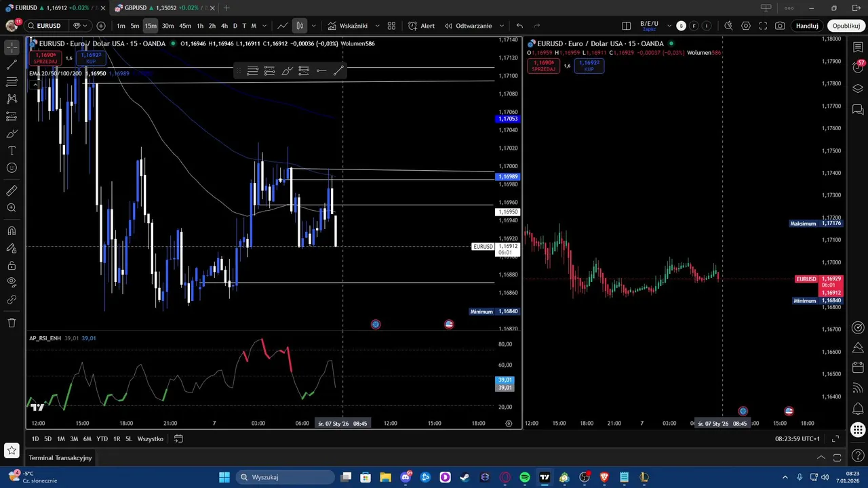
Task: Select the crosshair cursor tool
Action: tap(12, 47)
